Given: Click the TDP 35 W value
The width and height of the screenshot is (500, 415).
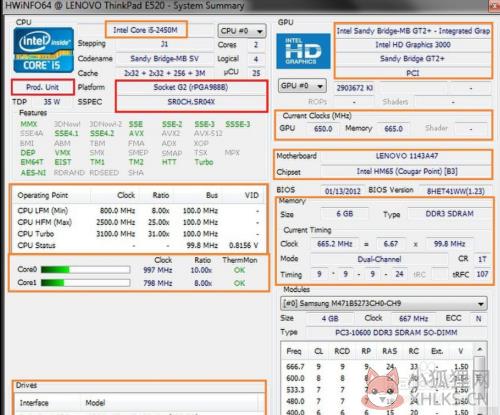Looking at the screenshot, I should (x=52, y=102).
